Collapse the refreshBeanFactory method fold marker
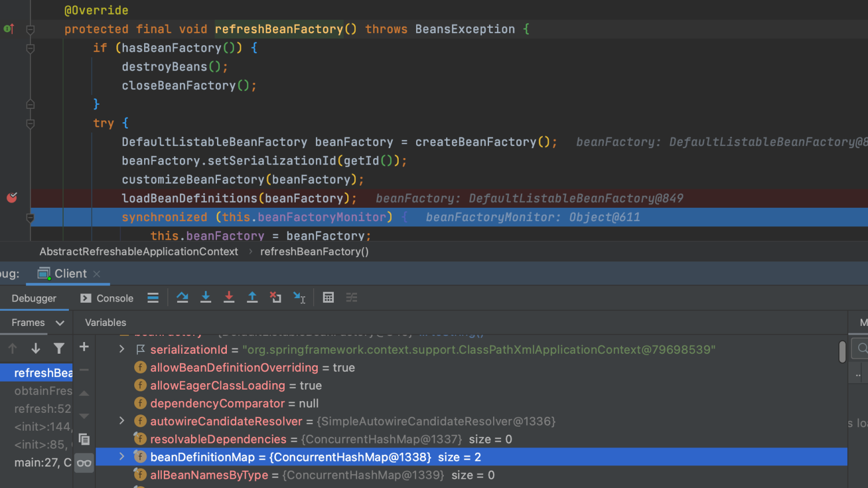The image size is (868, 488). [x=30, y=29]
